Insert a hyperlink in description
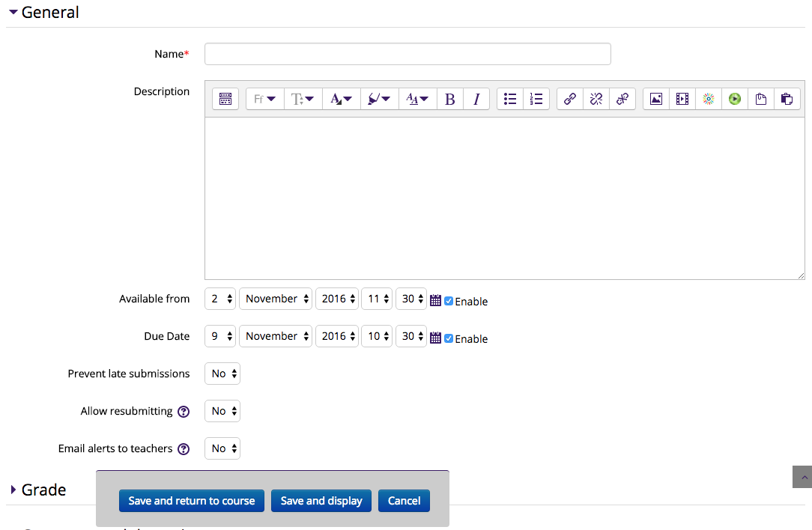Screen dimensions: 812x530 point(570,99)
